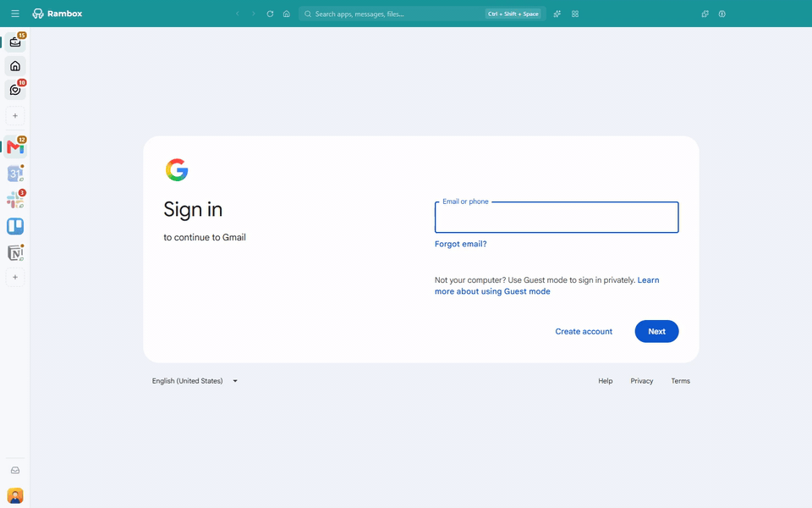Open the Home workspace in sidebar
This screenshot has width=812, height=508.
[x=15, y=66]
